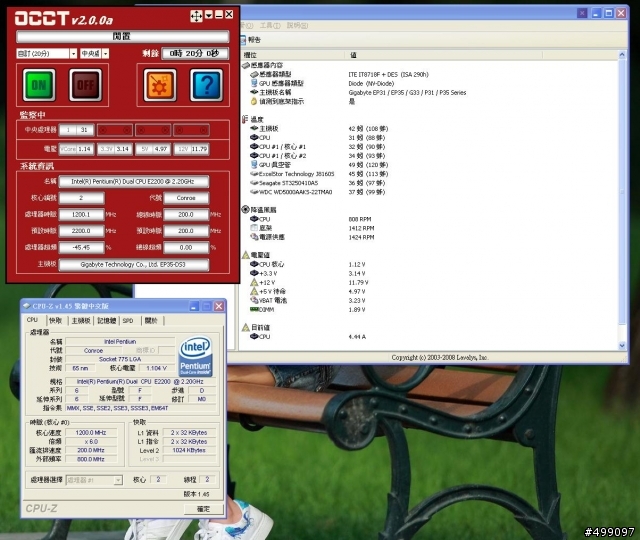Switch to the 關於 about tab in CPU-Z
The image size is (640, 540).
click(151, 320)
